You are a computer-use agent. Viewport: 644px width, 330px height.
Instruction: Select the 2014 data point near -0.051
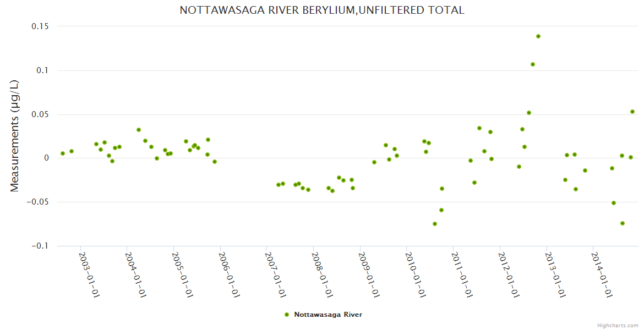point(614,203)
